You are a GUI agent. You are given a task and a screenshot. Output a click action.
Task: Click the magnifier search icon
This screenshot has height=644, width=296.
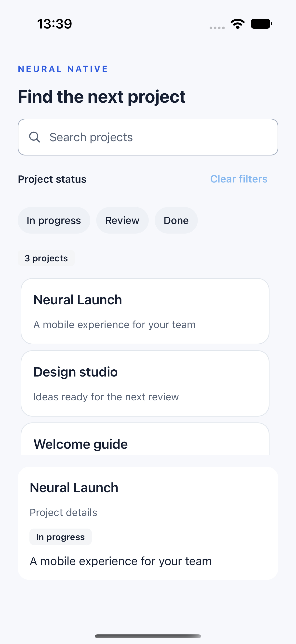(x=34, y=137)
